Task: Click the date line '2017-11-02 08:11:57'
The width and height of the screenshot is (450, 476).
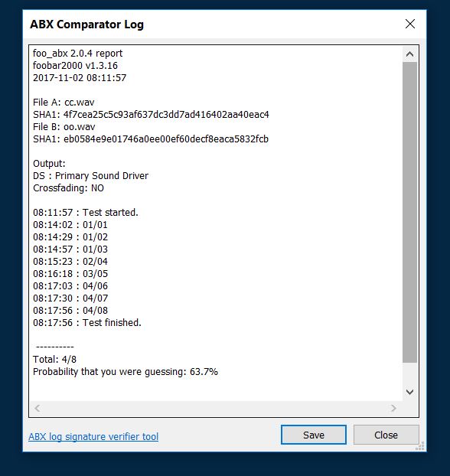Action: [x=80, y=78]
